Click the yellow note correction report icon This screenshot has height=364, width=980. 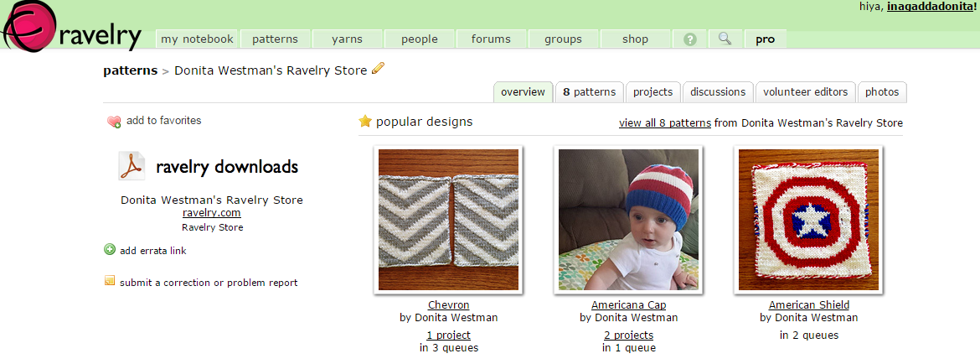coord(110,282)
